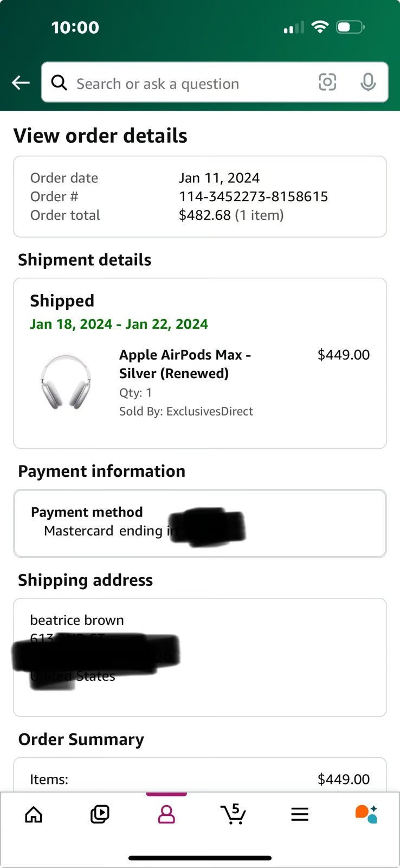Open the hamburger menu icon
This screenshot has width=400, height=868.
point(300,814)
